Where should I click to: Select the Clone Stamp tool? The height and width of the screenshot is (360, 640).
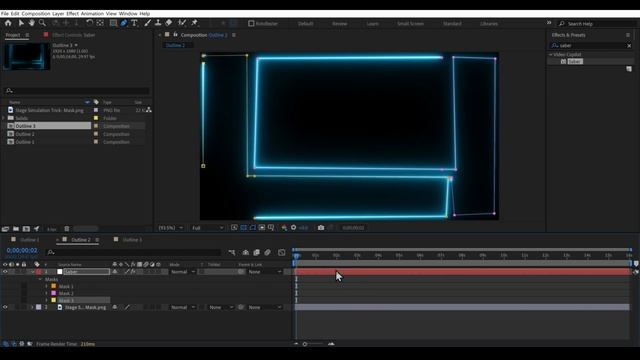pyautogui.click(x=158, y=23)
